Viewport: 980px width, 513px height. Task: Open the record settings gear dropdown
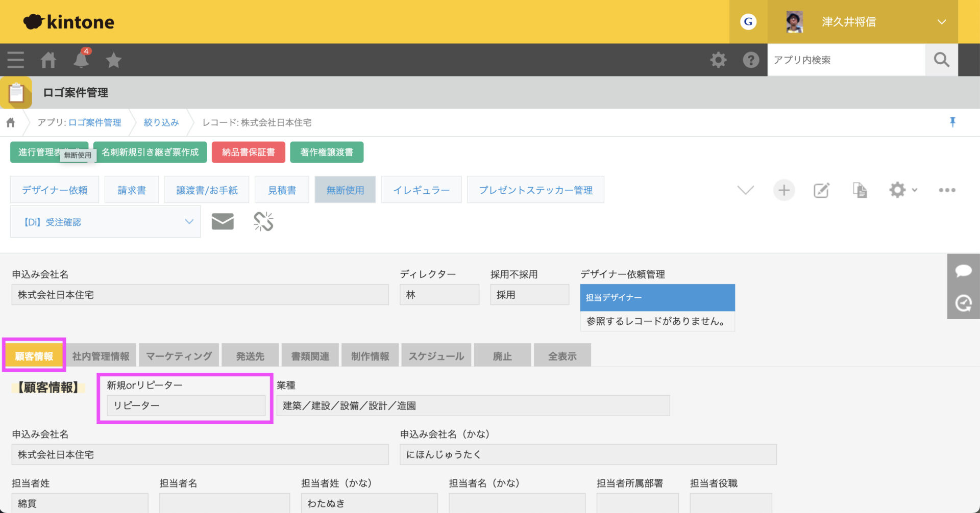[903, 190]
